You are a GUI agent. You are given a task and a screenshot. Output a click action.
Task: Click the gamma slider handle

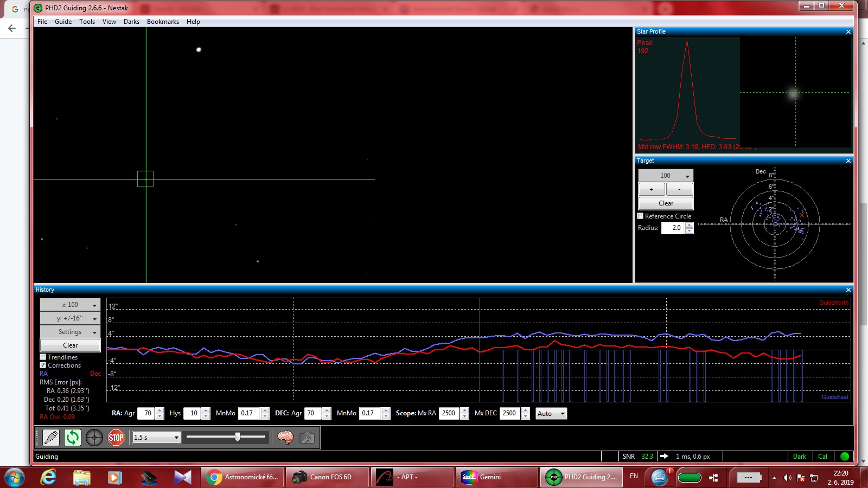238,437
